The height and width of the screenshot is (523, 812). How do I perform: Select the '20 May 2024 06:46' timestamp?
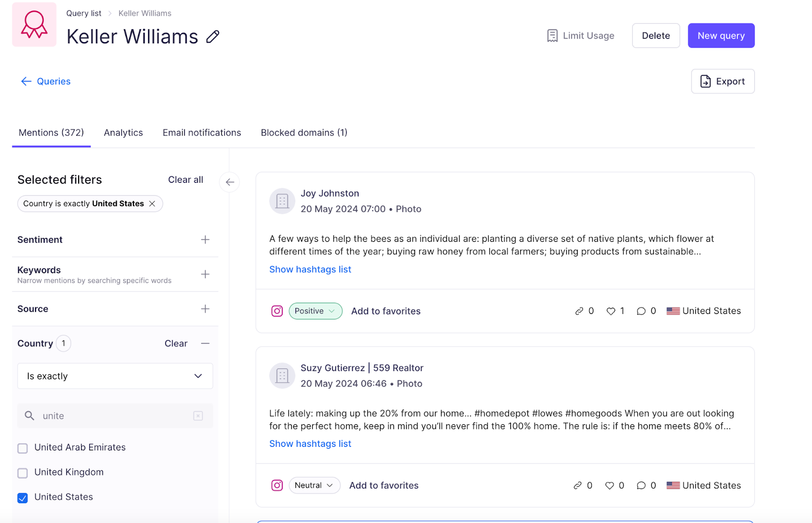[344, 384]
